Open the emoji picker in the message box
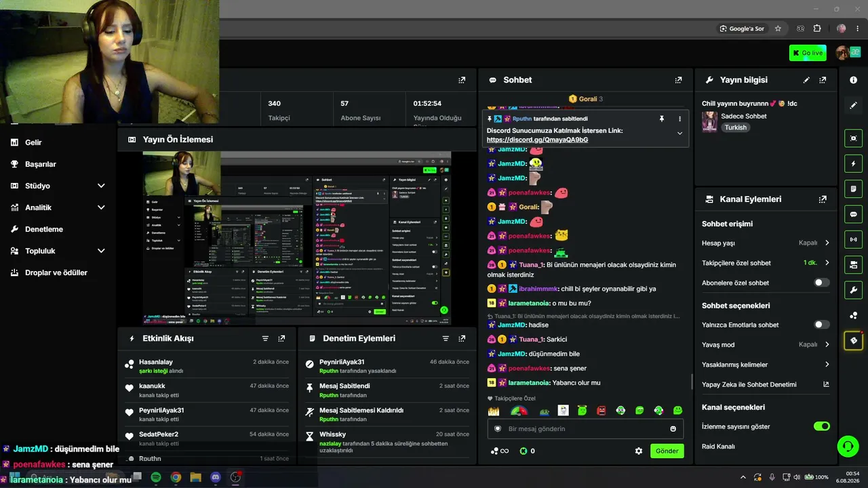 click(x=673, y=428)
